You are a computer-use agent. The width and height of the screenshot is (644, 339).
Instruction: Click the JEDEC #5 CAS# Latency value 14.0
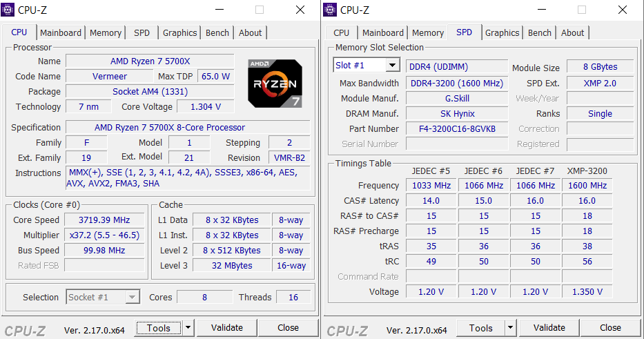[x=431, y=200]
